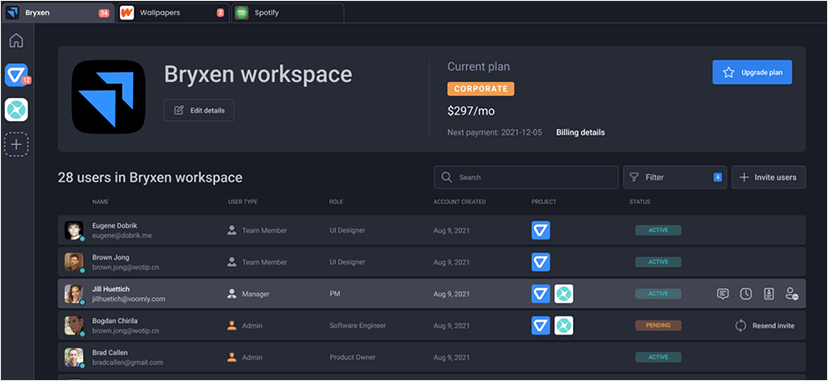828x381 pixels.
Task: Focus the user Search field
Action: point(526,177)
